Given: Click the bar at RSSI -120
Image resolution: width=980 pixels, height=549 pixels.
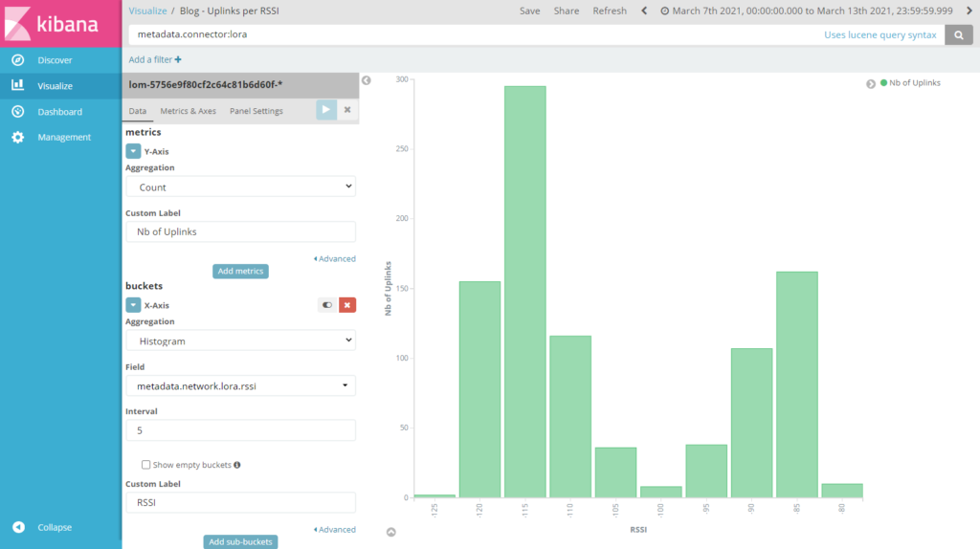Looking at the screenshot, I should 480,389.
